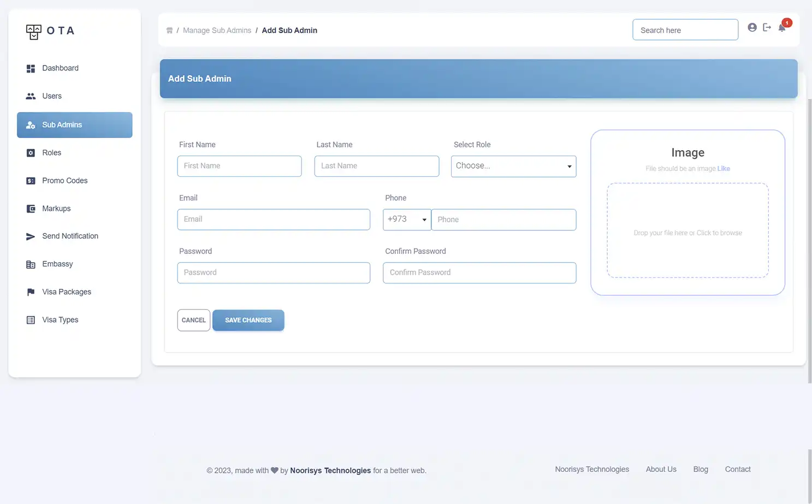Open Roles using its gear icon
This screenshot has width=812, height=504.
point(31,152)
